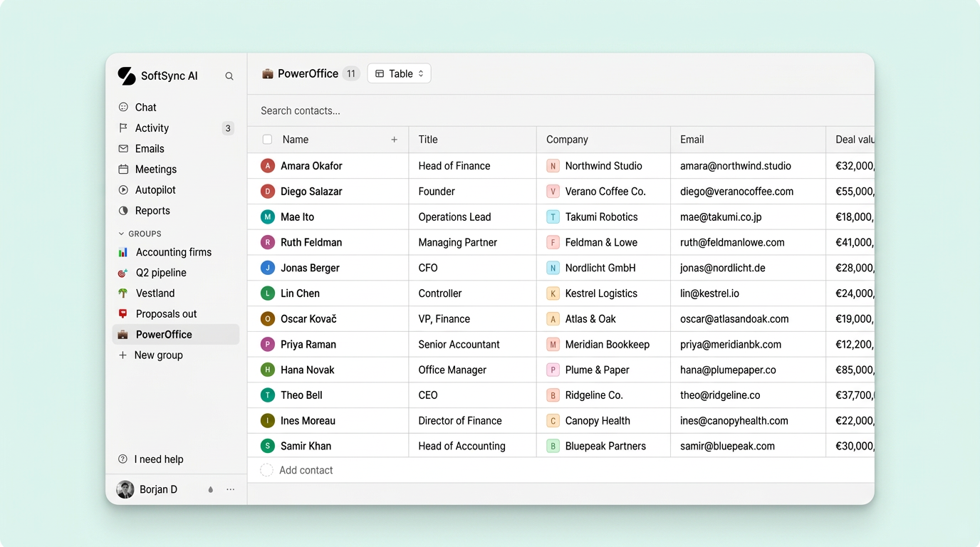980x547 pixels.
Task: Open sidebar search magnifier icon
Action: (229, 76)
